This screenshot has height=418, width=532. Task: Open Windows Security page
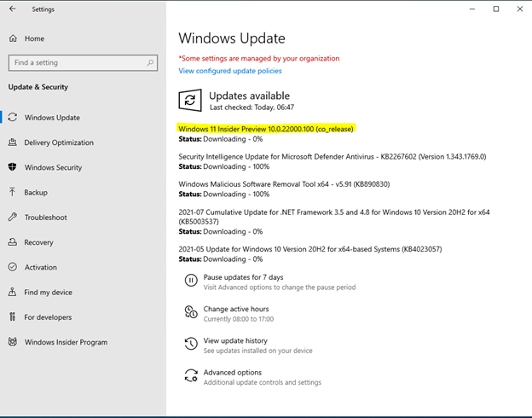[x=53, y=167]
